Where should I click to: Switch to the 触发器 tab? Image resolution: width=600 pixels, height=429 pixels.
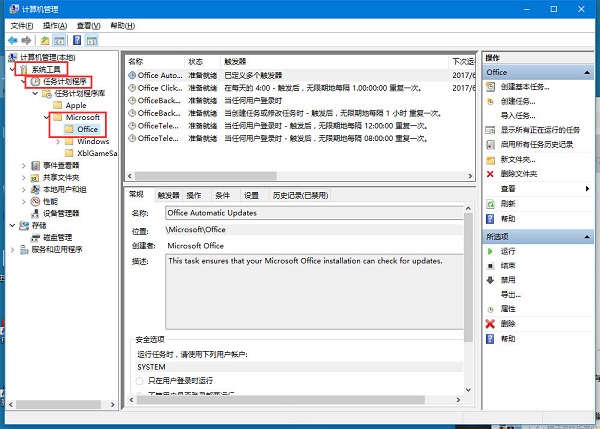click(168, 195)
